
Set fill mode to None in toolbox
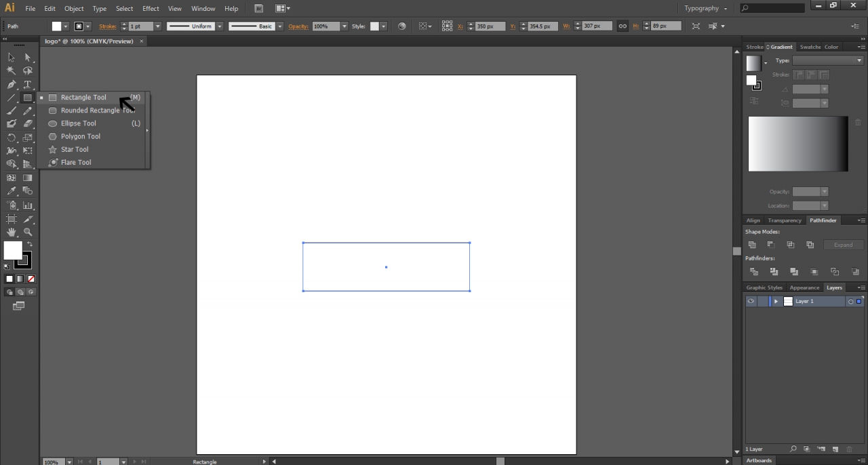click(x=31, y=279)
